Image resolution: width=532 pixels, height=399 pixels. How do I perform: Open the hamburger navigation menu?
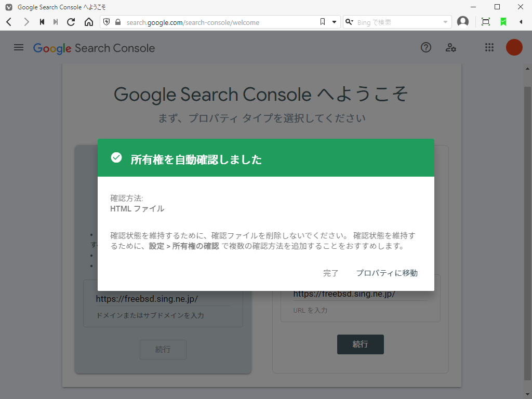tap(19, 47)
